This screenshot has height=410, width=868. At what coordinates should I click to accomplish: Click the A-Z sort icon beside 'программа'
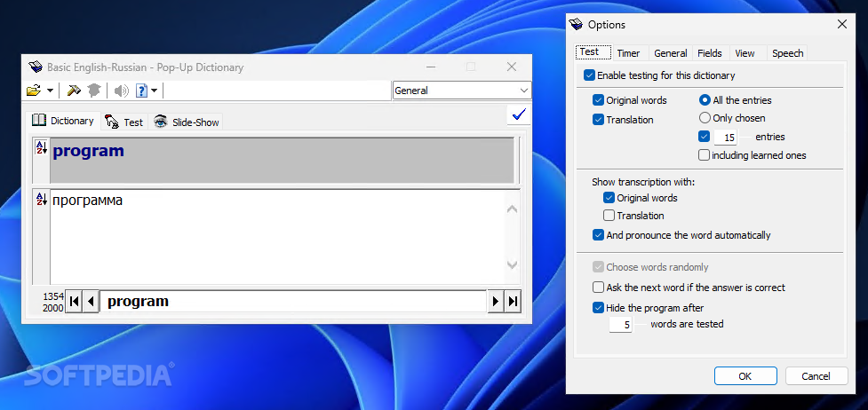click(42, 199)
